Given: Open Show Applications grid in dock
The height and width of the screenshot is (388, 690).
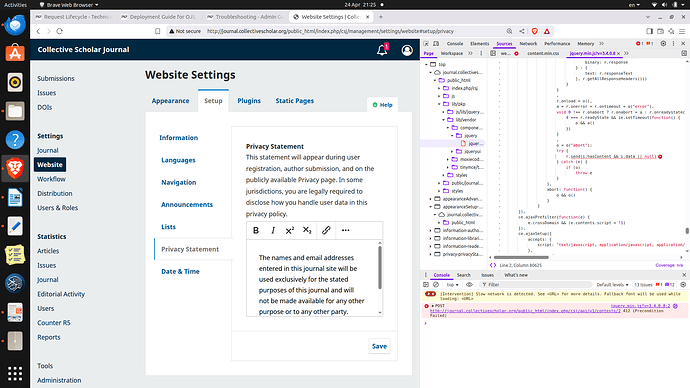Looking at the screenshot, I should 15,373.
